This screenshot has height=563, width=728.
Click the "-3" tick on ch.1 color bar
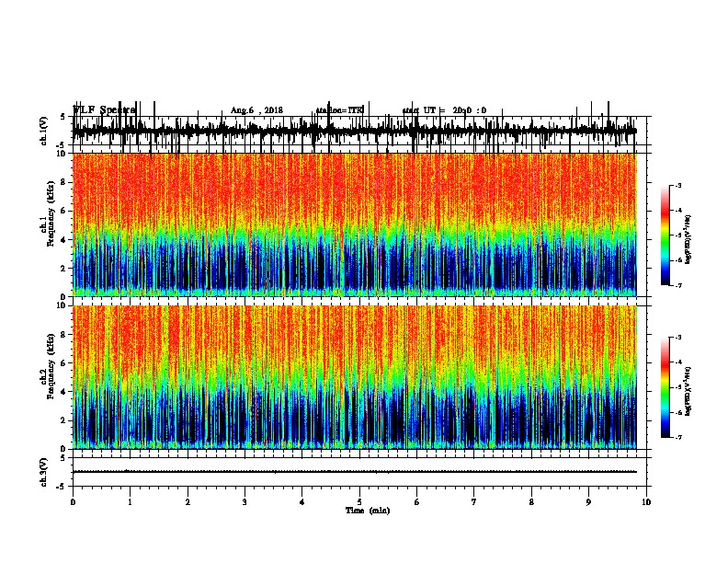[x=678, y=186]
